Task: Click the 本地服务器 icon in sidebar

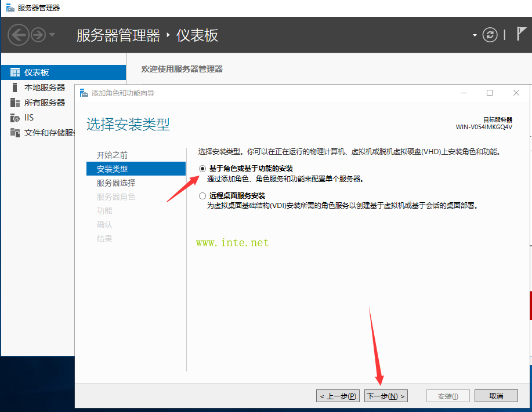Action: click(15, 87)
